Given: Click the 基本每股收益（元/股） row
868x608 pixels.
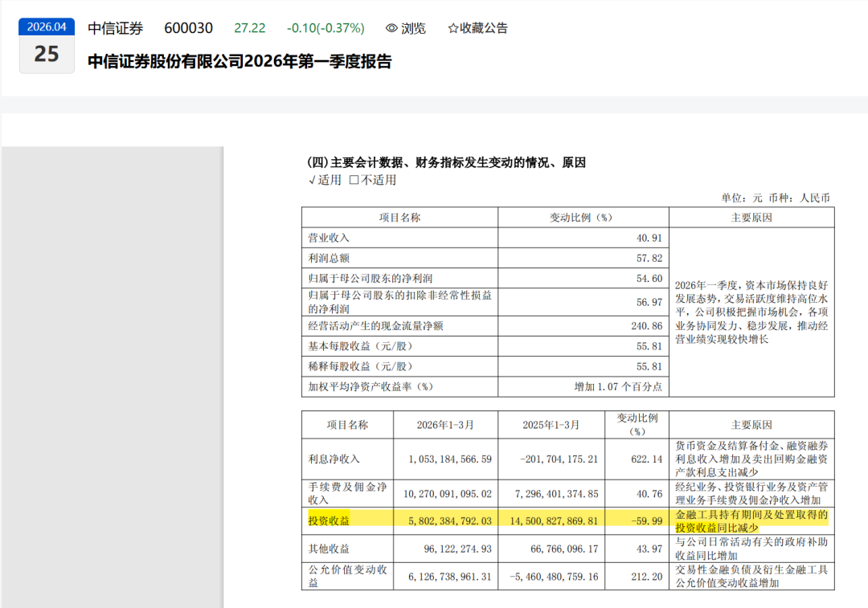Looking at the screenshot, I should point(360,346).
